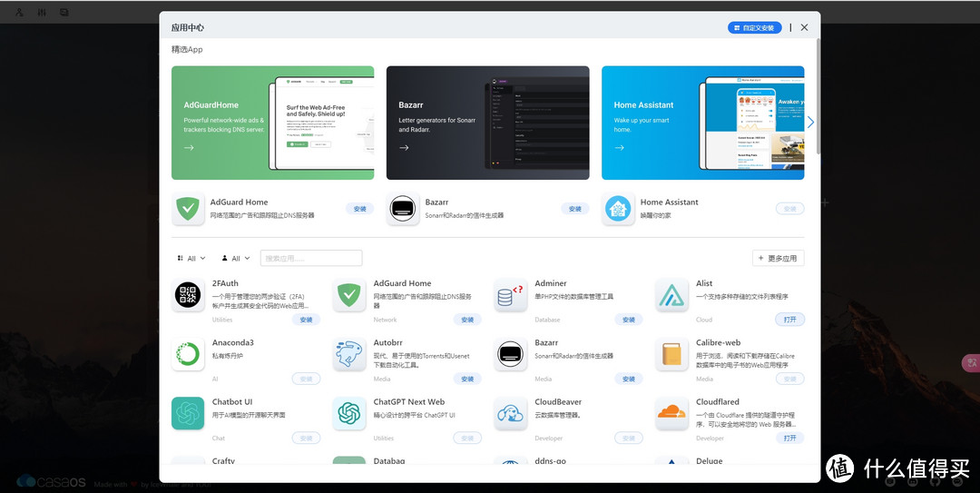
Task: Close the App Center dialog
Action: 804,27
